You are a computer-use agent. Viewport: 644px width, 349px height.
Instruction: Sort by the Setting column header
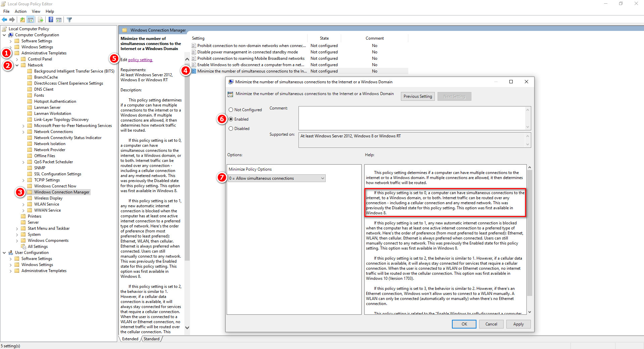click(249, 38)
